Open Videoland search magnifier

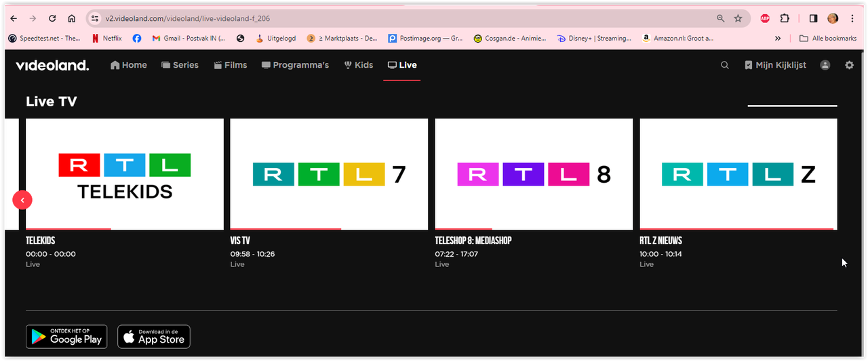click(724, 65)
